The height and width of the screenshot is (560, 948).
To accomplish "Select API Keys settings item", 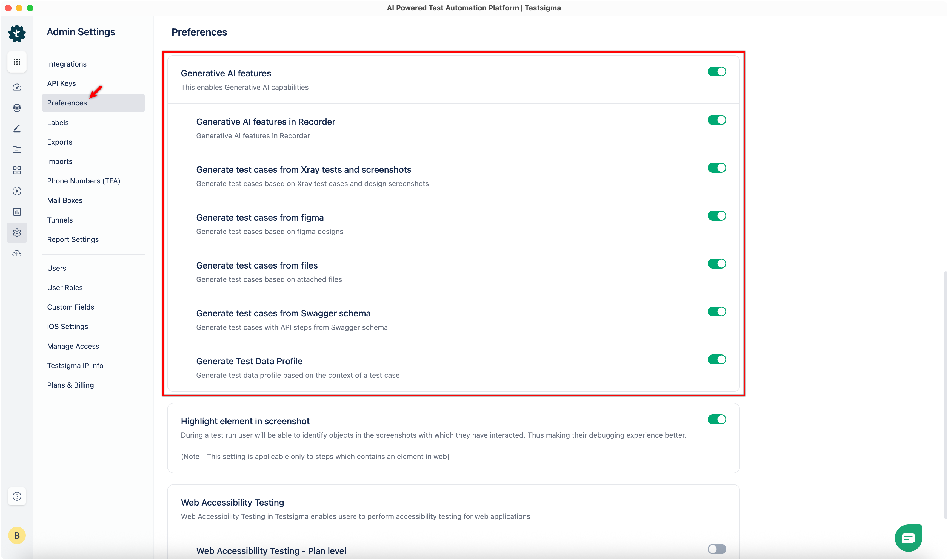I will tap(62, 83).
